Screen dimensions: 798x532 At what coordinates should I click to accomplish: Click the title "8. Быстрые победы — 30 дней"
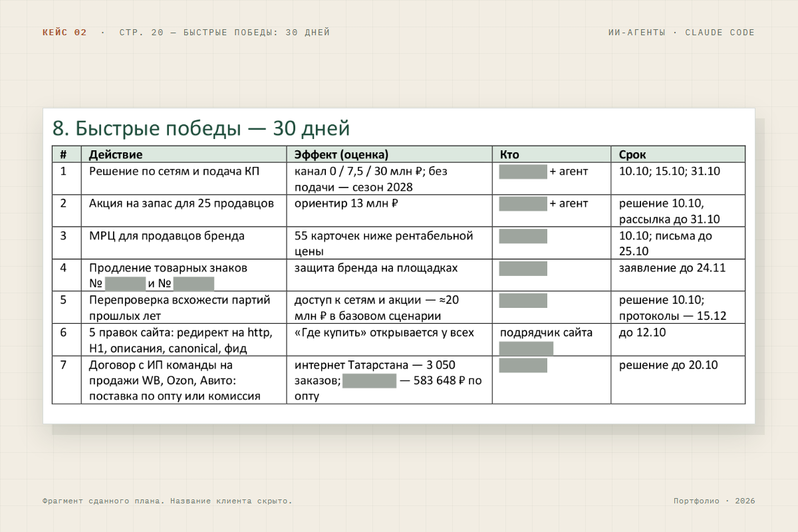coord(201,128)
